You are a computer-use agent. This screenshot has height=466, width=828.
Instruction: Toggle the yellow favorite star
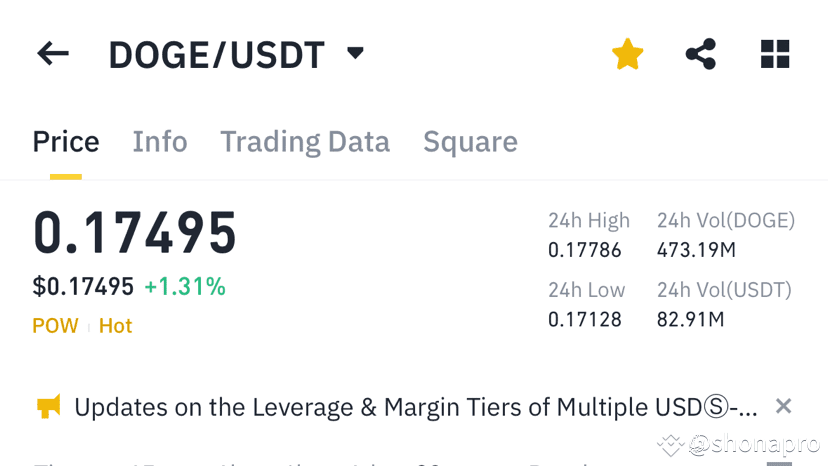[628, 54]
